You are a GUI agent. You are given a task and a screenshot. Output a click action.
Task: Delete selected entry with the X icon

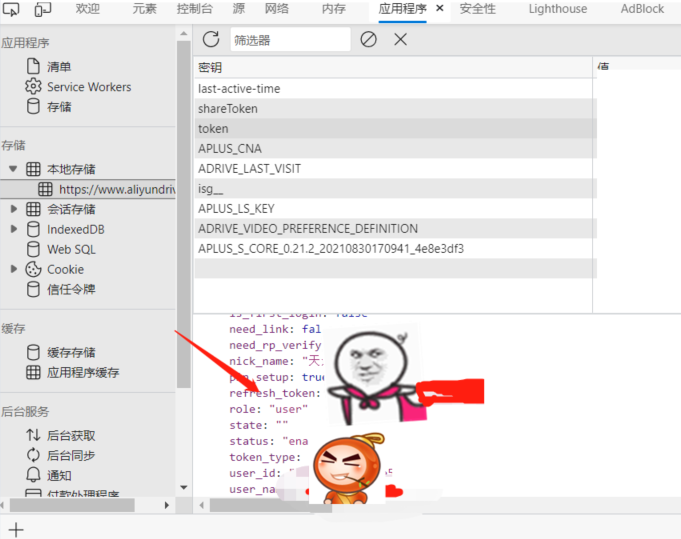(x=400, y=40)
